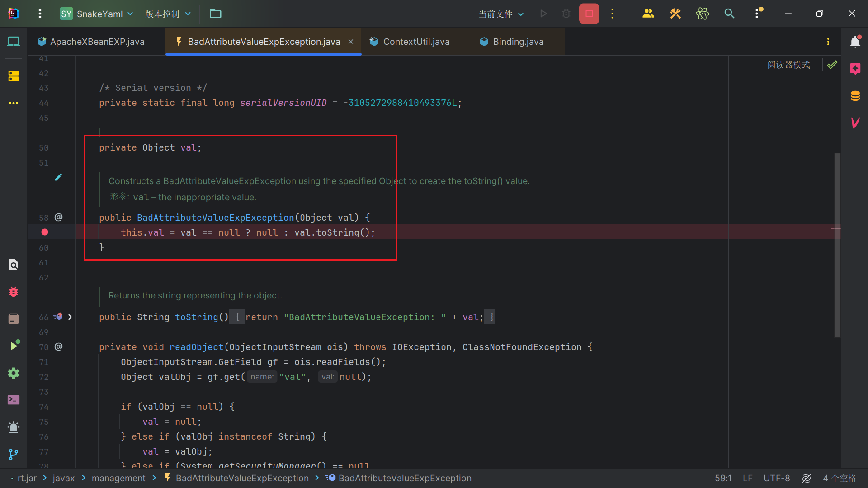Open the pink AI assistant panel icon
This screenshot has width=868, height=488.
[x=855, y=69]
